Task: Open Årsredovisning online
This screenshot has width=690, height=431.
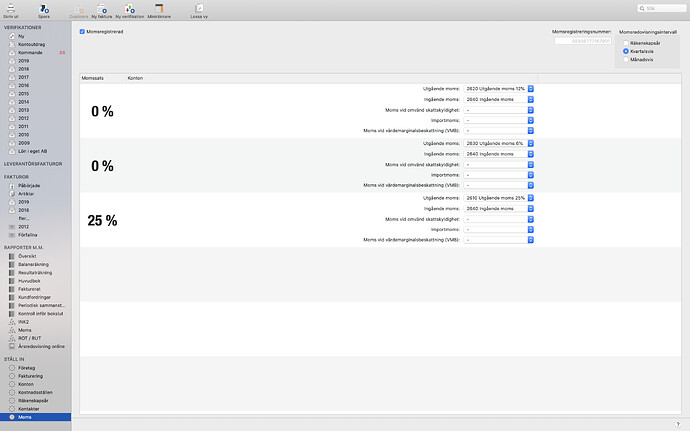Action: point(41,346)
